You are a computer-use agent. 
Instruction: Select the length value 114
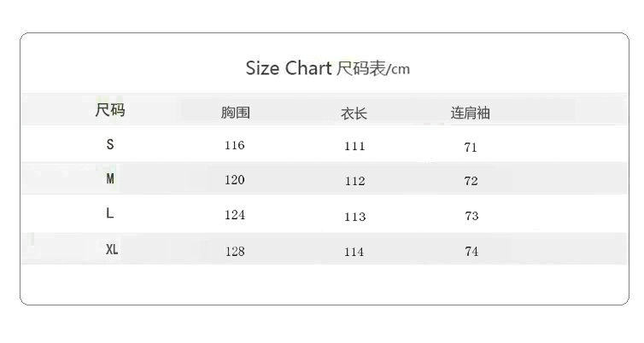tap(354, 252)
